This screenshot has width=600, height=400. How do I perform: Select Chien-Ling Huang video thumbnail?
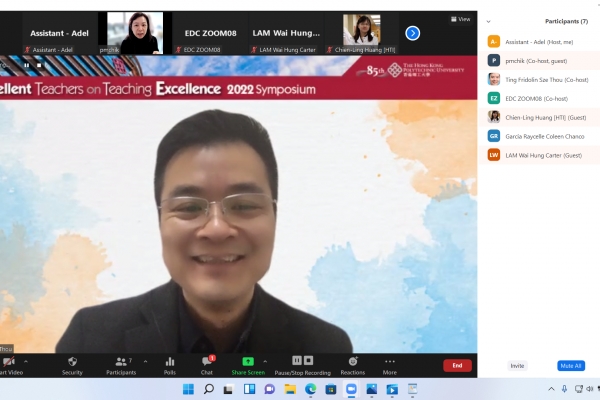click(x=362, y=31)
